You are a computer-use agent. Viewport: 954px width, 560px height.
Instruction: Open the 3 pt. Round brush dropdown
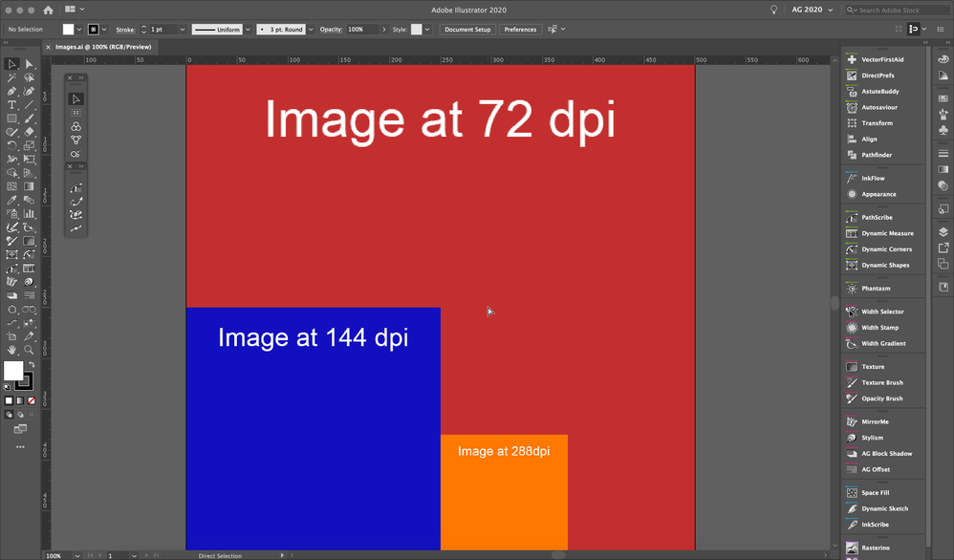[x=311, y=30]
